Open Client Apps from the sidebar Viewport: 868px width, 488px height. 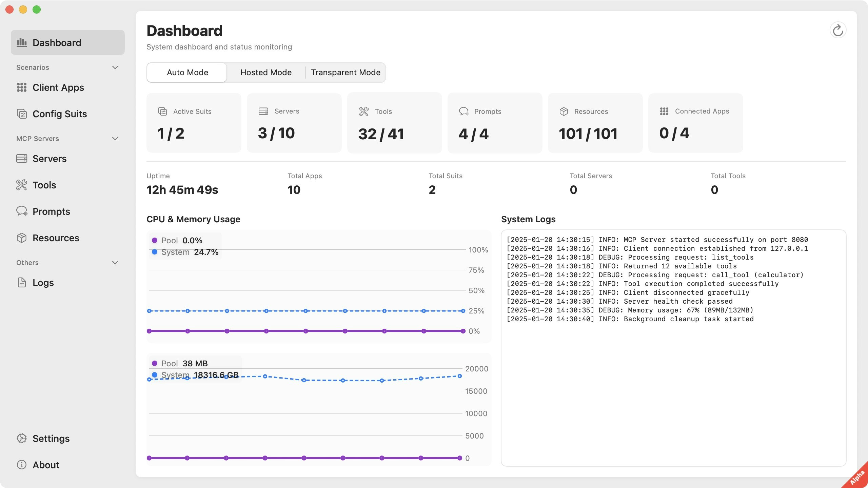tap(68, 87)
